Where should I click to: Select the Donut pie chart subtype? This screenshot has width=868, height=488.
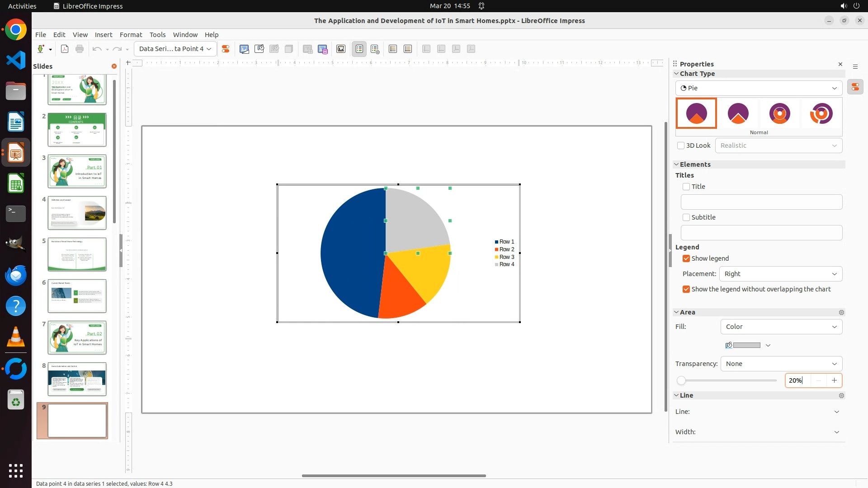click(779, 113)
